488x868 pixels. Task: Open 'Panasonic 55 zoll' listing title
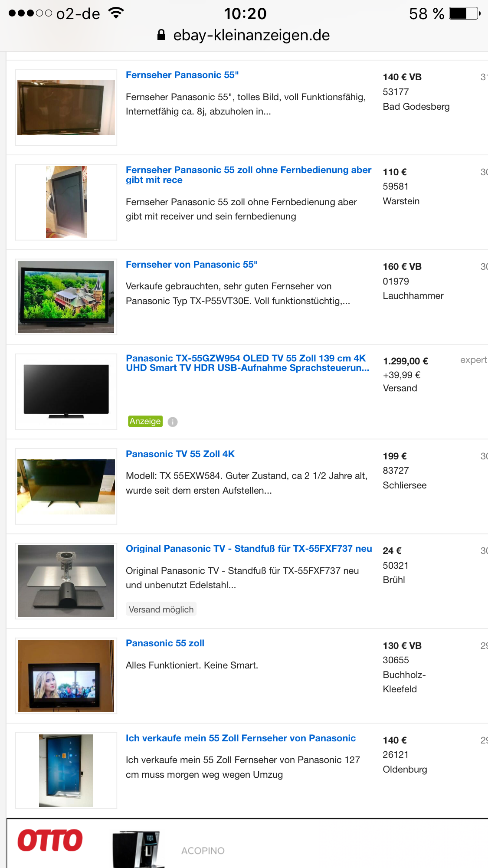165,643
